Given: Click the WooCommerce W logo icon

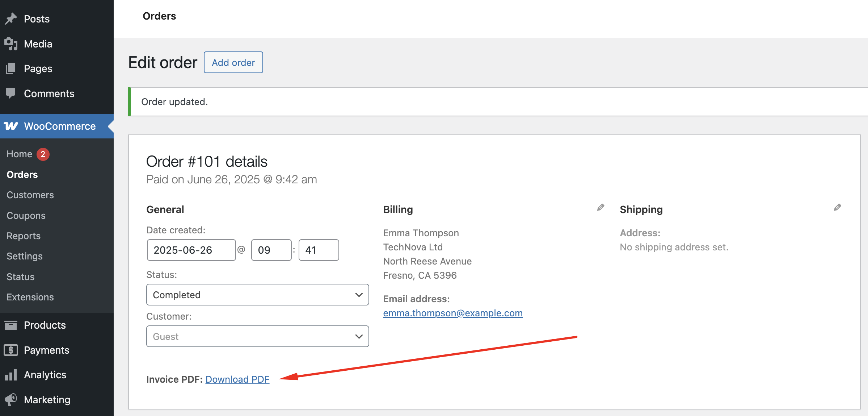Looking at the screenshot, I should click(x=11, y=126).
